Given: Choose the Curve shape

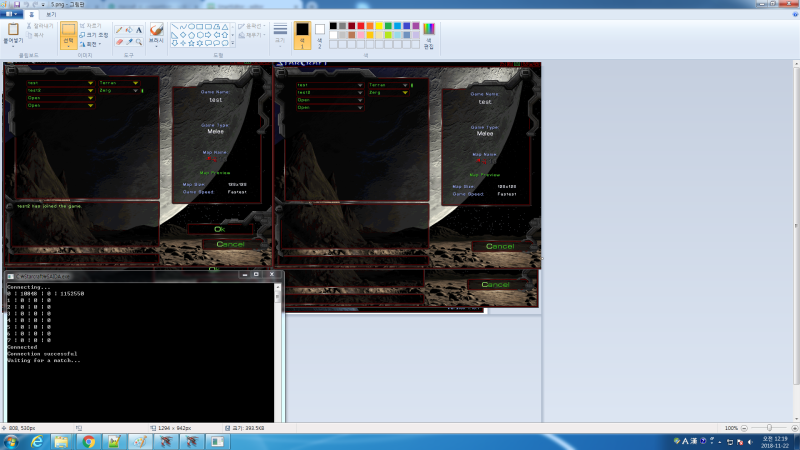Looking at the screenshot, I should 183,27.
